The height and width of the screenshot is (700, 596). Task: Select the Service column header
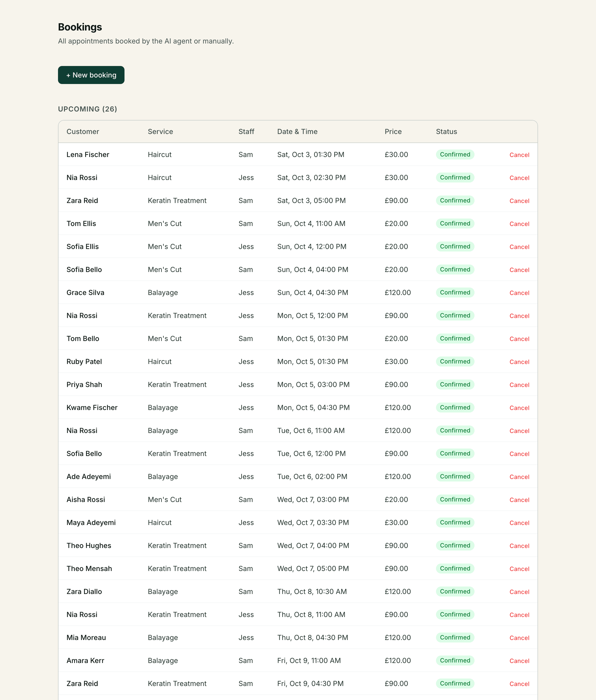pos(160,131)
